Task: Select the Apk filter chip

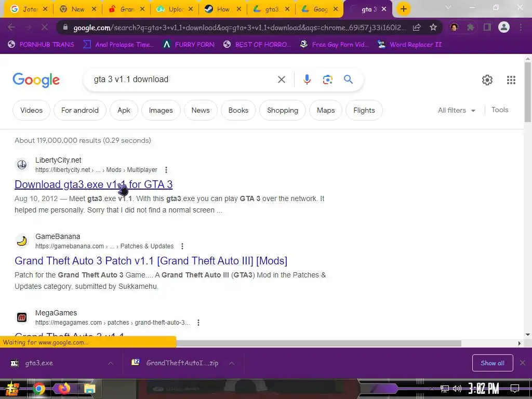Action: (x=124, y=110)
